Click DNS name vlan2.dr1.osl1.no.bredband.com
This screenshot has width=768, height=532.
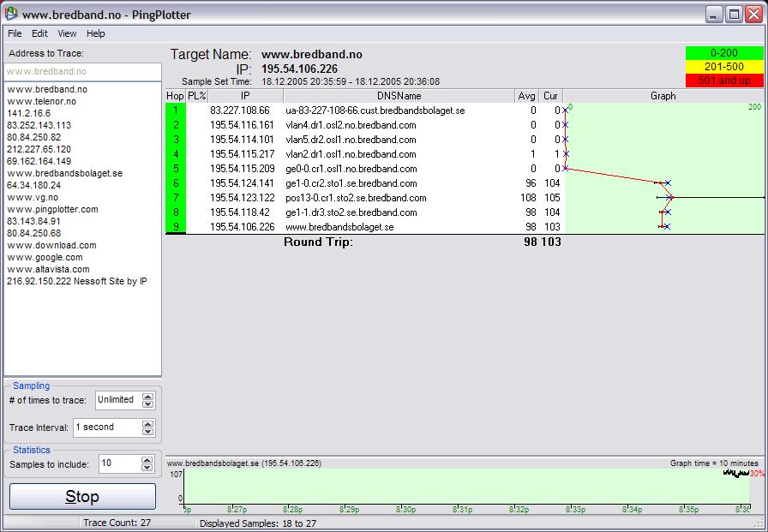coord(351,154)
